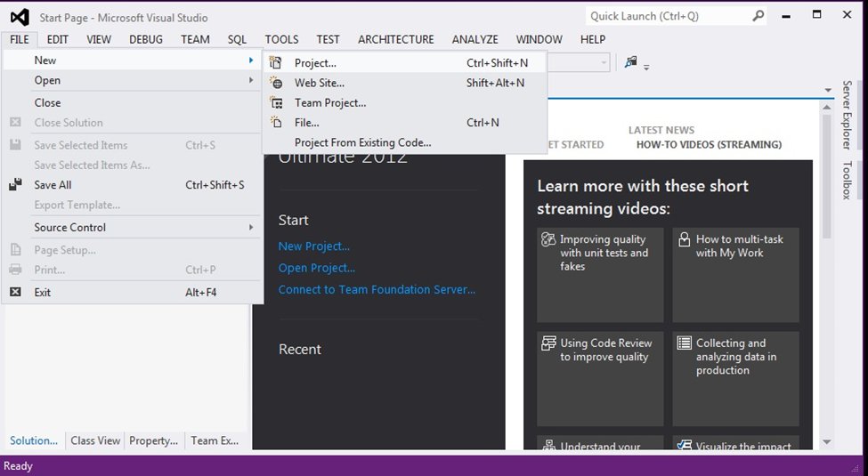Click the Team Project icon in submenu

tap(276, 103)
